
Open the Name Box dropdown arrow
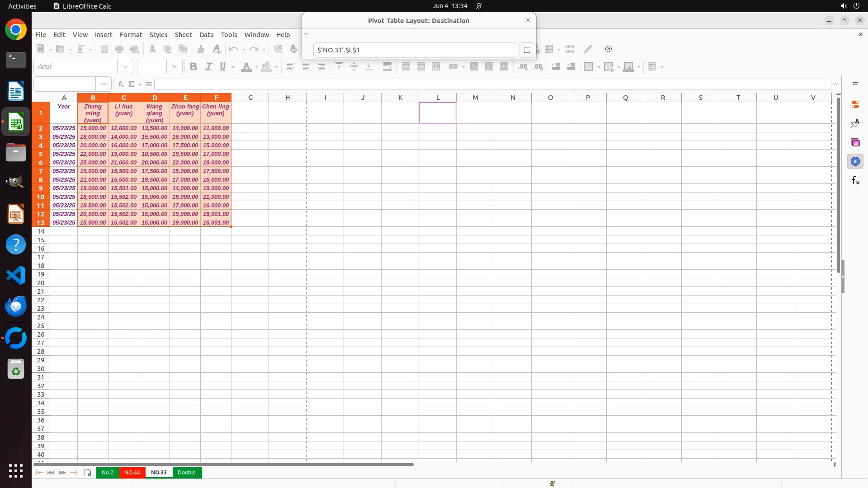(104, 84)
